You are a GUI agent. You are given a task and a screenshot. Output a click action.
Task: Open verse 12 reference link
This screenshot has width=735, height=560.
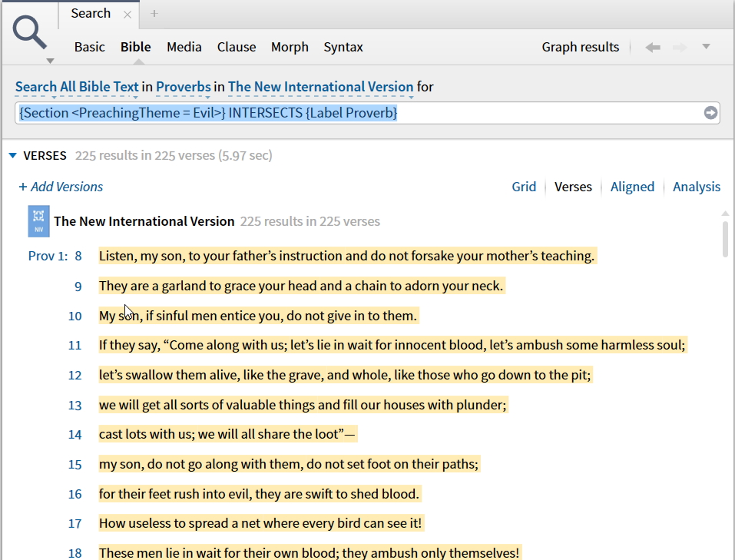point(75,375)
